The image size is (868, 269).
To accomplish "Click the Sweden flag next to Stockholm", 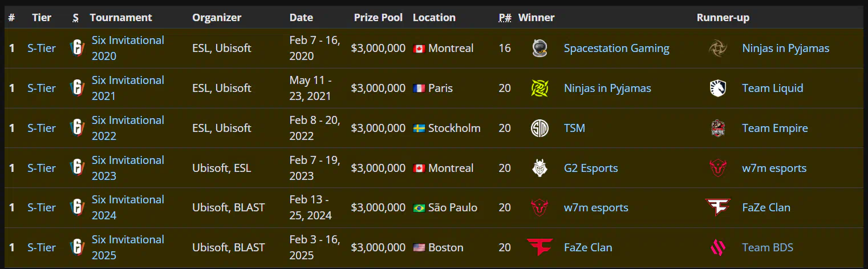I will [x=419, y=129].
